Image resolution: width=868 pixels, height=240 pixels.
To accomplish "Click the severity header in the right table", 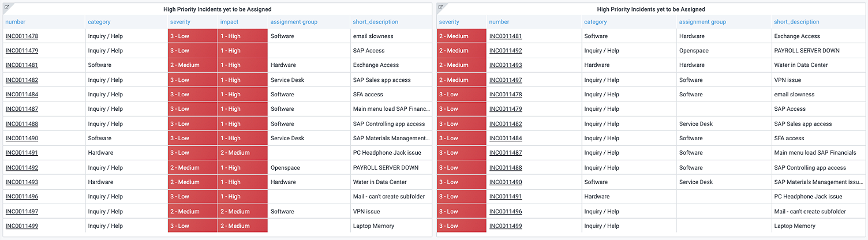I will [x=449, y=22].
